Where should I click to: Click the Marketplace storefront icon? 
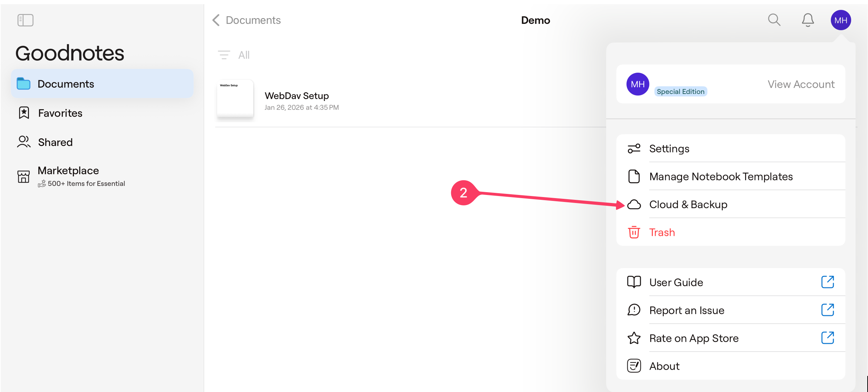23,176
